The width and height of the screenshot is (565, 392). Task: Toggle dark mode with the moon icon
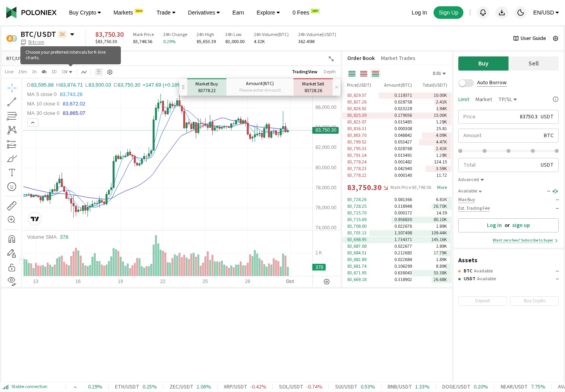pos(521,13)
